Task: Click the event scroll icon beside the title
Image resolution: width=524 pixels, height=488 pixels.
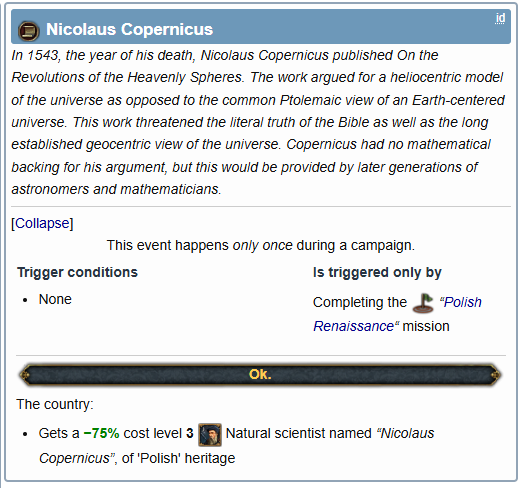Action: (28, 31)
